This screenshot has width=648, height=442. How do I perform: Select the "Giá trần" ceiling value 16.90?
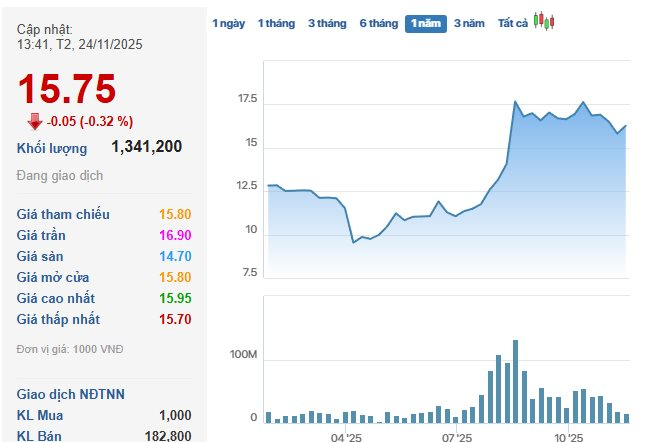(x=174, y=235)
